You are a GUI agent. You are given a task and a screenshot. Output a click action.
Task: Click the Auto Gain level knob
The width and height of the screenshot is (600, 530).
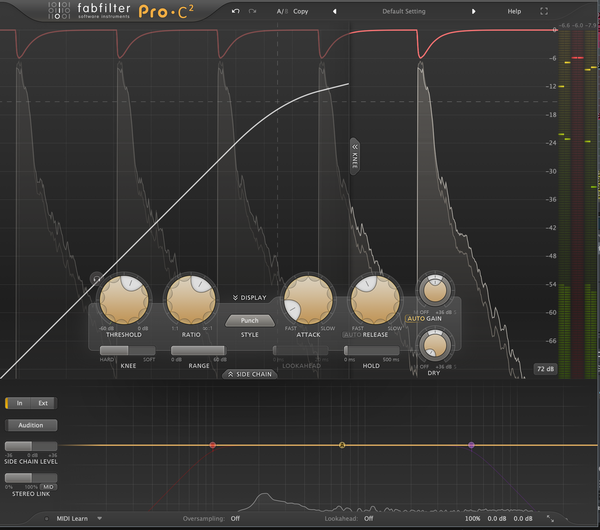click(x=435, y=290)
